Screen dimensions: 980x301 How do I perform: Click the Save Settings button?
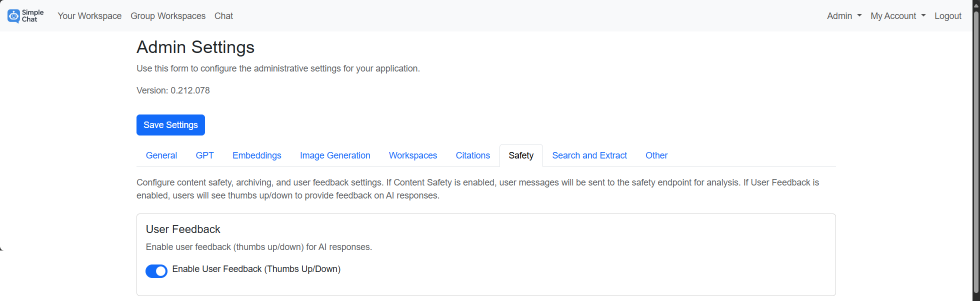[x=170, y=125]
